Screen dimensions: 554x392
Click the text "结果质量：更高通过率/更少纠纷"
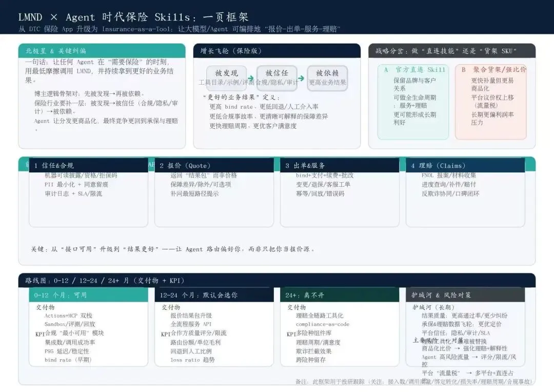[x=464, y=316]
